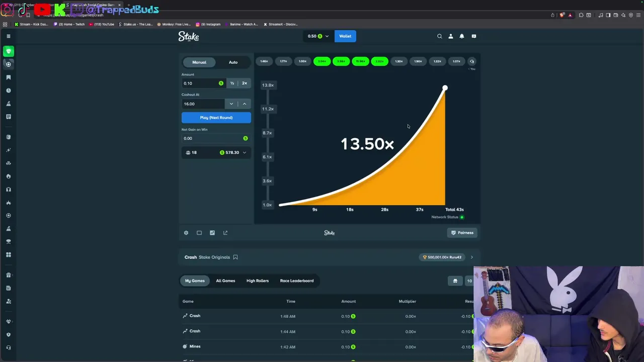The width and height of the screenshot is (644, 362).
Task: Open the 15.96x crash result pill
Action: (360, 61)
